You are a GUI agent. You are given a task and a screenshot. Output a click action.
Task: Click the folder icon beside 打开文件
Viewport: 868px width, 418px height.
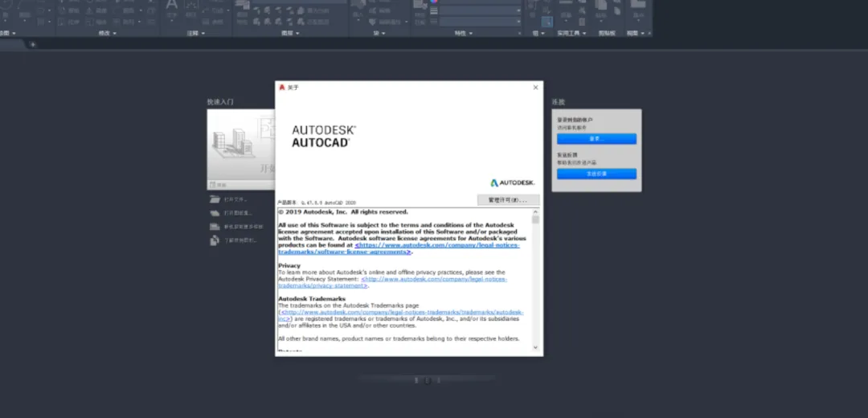pos(215,199)
